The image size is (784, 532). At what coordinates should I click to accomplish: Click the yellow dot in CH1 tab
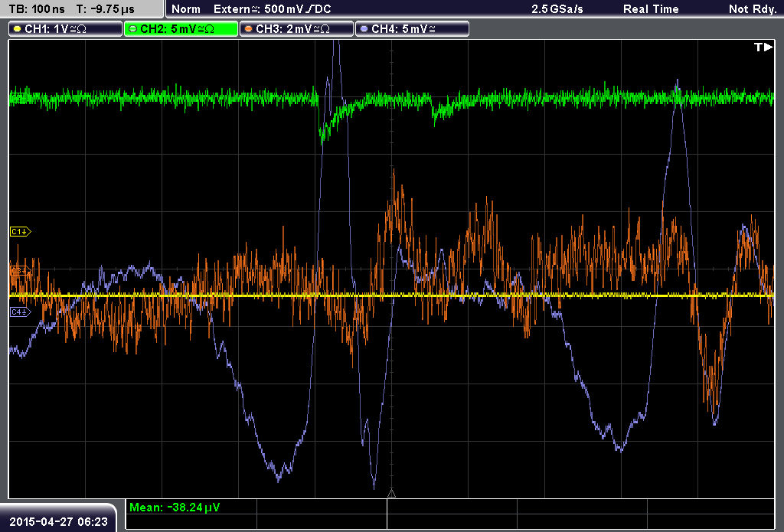(x=18, y=29)
